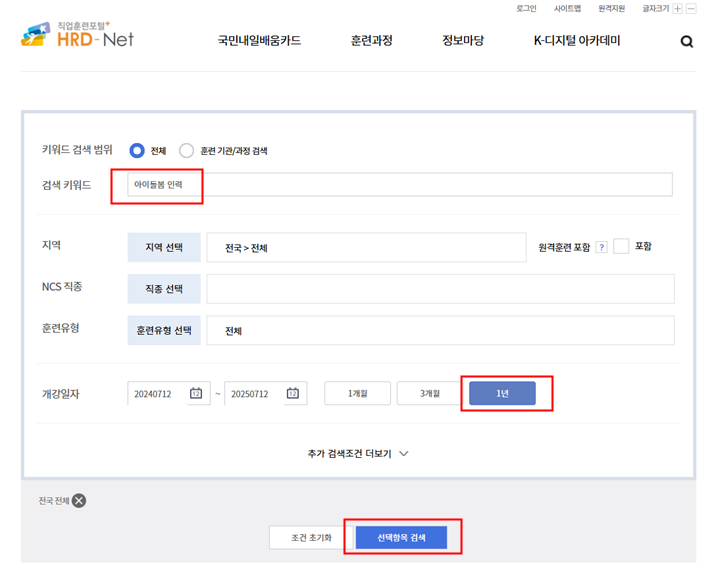
Task: Open calendar picker for end date
Action: point(293,393)
